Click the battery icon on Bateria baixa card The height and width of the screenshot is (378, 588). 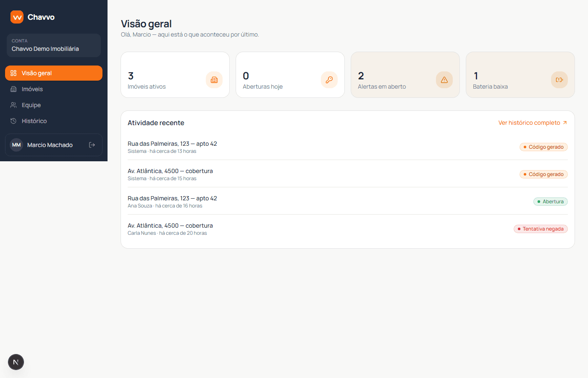(x=559, y=80)
